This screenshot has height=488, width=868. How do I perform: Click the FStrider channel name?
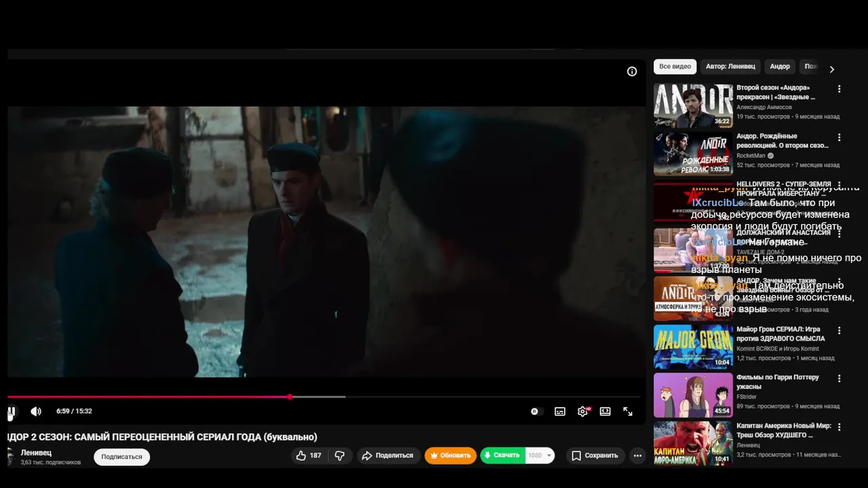point(747,396)
